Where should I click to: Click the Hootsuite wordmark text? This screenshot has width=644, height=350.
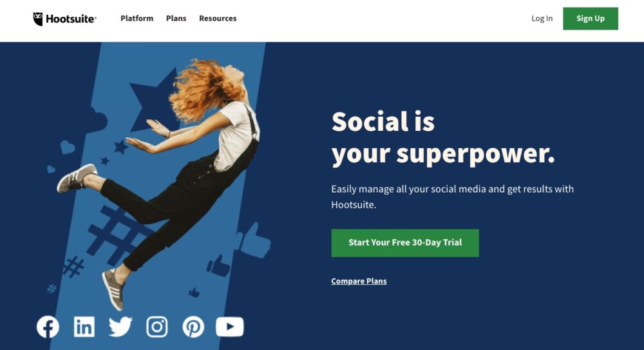pos(71,19)
